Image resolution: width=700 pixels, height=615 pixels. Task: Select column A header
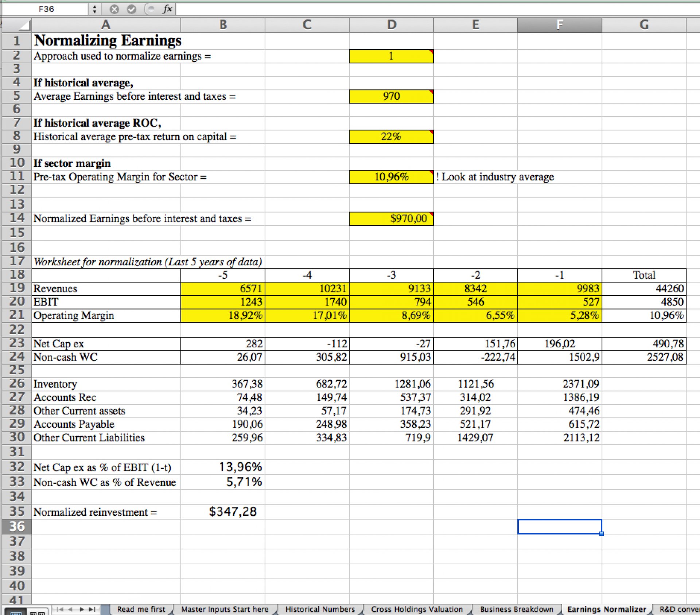106,25
